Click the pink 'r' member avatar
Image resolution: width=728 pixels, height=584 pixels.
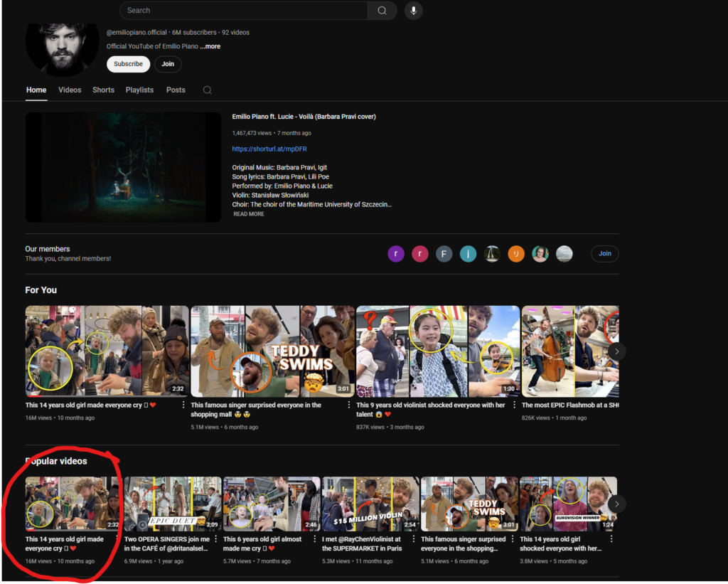(x=419, y=254)
